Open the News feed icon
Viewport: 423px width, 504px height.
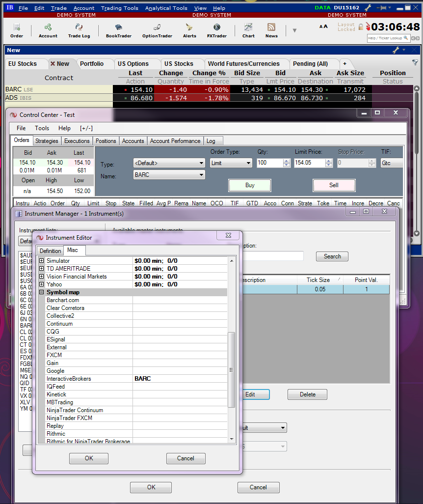pyautogui.click(x=271, y=30)
